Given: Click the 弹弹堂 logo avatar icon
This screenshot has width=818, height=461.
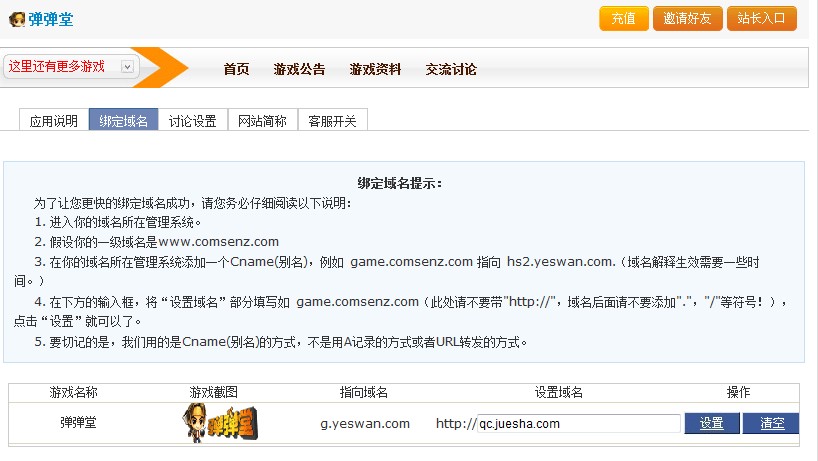Looking at the screenshot, I should tap(17, 20).
